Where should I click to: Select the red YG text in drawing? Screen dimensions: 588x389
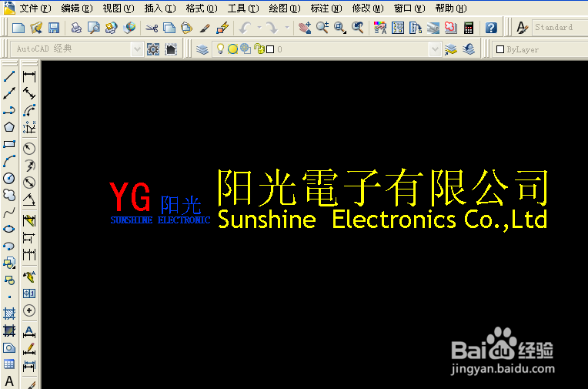pos(130,196)
